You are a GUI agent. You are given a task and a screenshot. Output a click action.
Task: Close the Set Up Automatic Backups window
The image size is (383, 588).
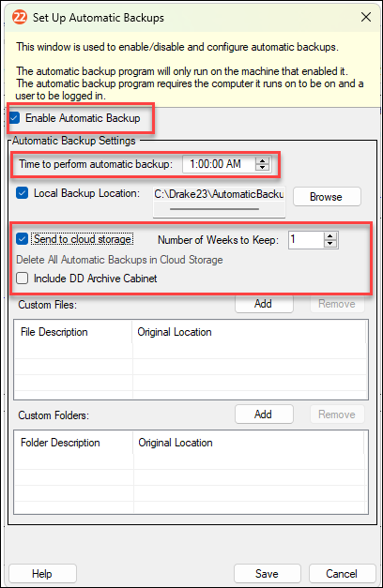[x=366, y=17]
